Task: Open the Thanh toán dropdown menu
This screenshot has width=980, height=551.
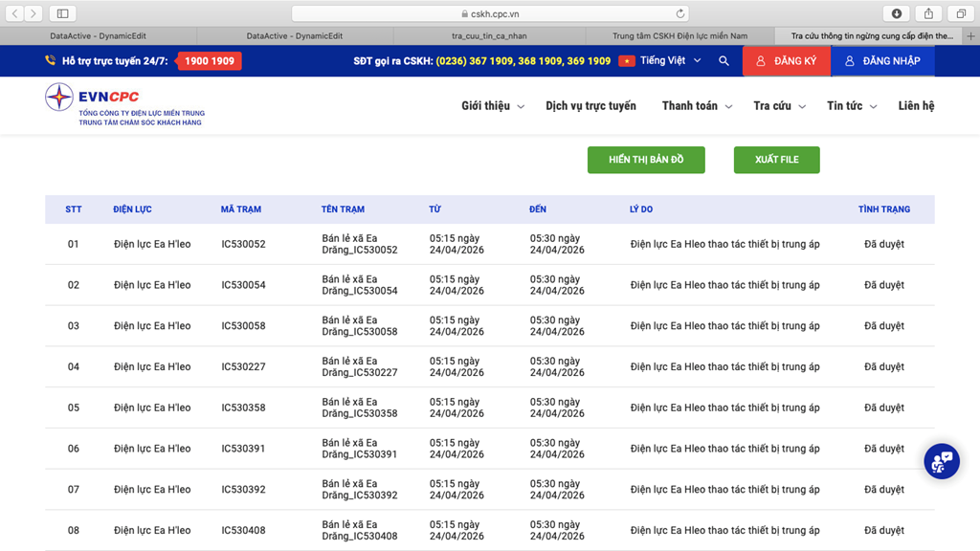Action: (x=696, y=106)
